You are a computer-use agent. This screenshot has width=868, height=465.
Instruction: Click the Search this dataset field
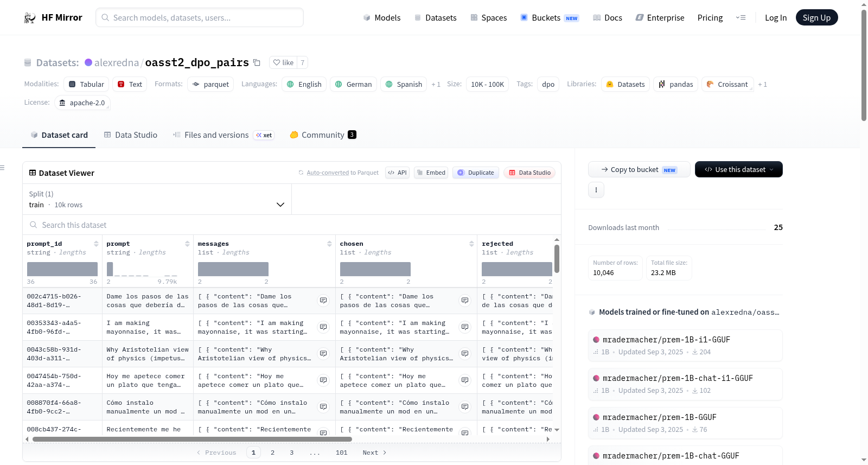tap(292, 225)
